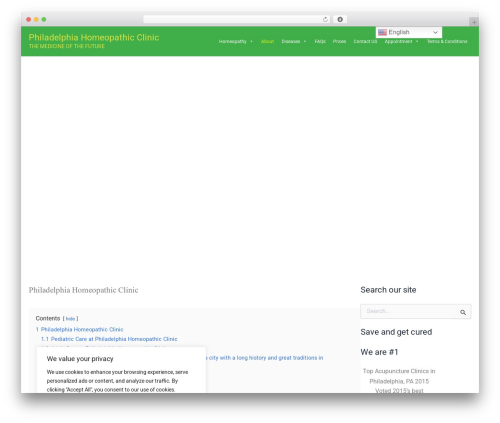Expand the Homeopathy menu arrow
This screenshot has height=423, width=500.
point(251,42)
